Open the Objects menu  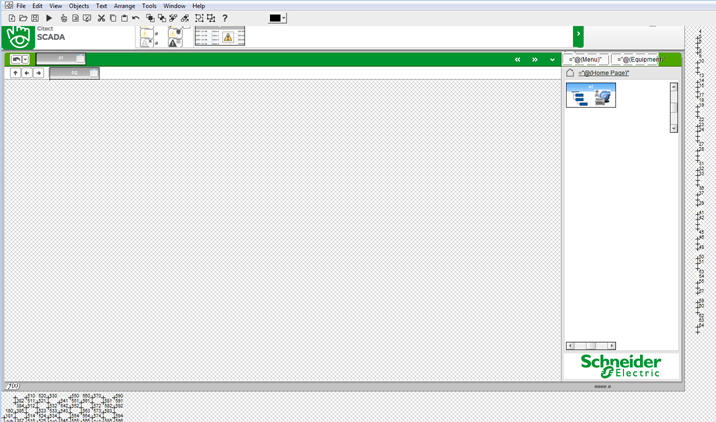click(78, 6)
